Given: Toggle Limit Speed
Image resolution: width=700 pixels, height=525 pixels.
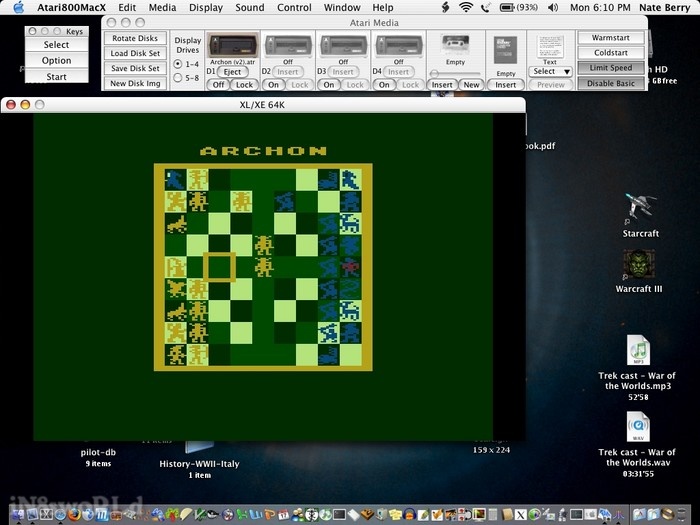Looking at the screenshot, I should (611, 68).
